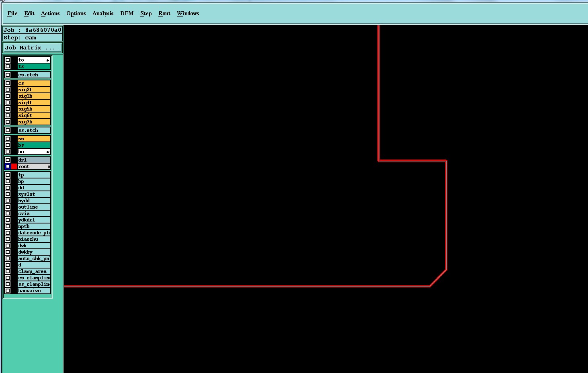
Task: Select the sig4t layer name
Action: coord(34,102)
